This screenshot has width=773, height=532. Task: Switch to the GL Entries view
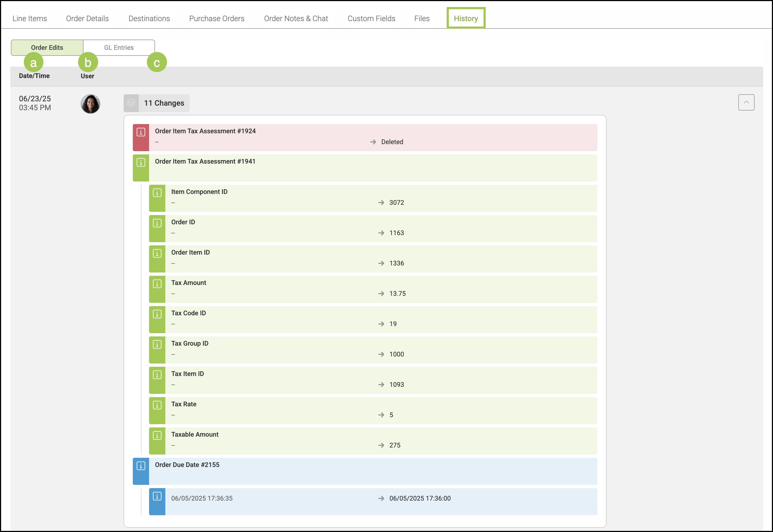point(119,48)
